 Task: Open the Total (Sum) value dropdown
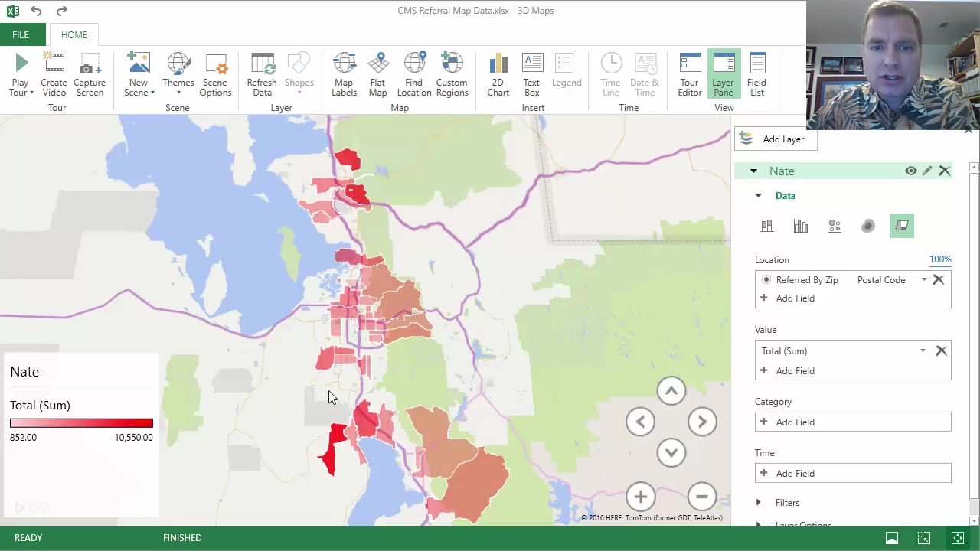pyautogui.click(x=923, y=351)
